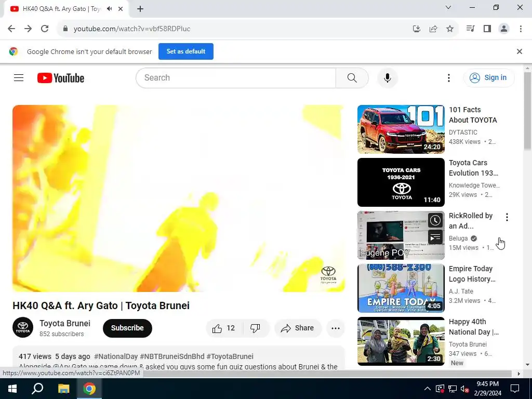
Task: Open the Chrome profile avatar menu
Action: pyautogui.click(x=504, y=29)
